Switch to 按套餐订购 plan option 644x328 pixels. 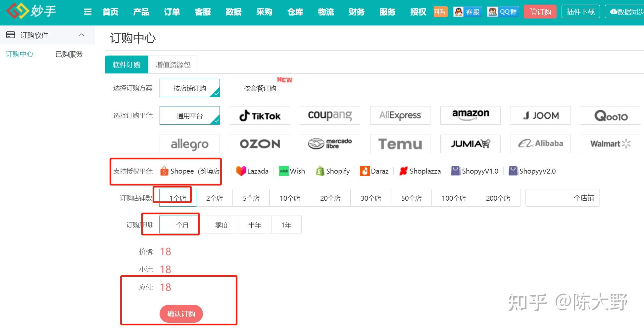pos(260,88)
